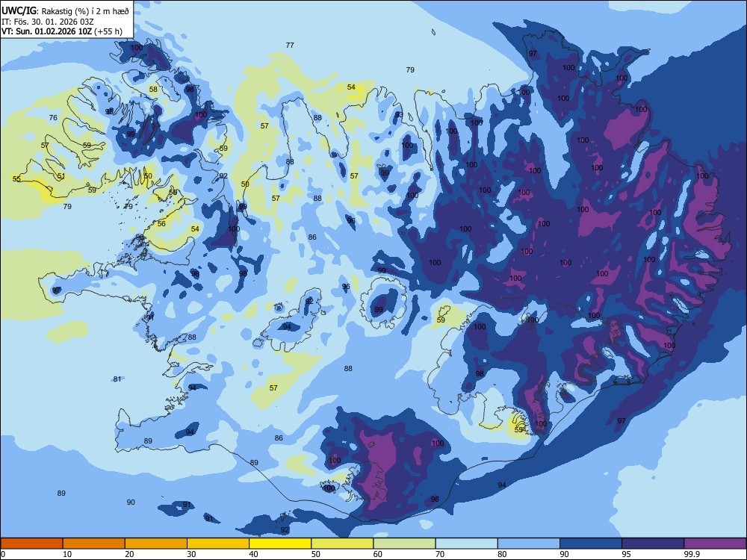The image size is (747, 560).
Task: Select the legend tick label '10'
Action: [x=67, y=554]
